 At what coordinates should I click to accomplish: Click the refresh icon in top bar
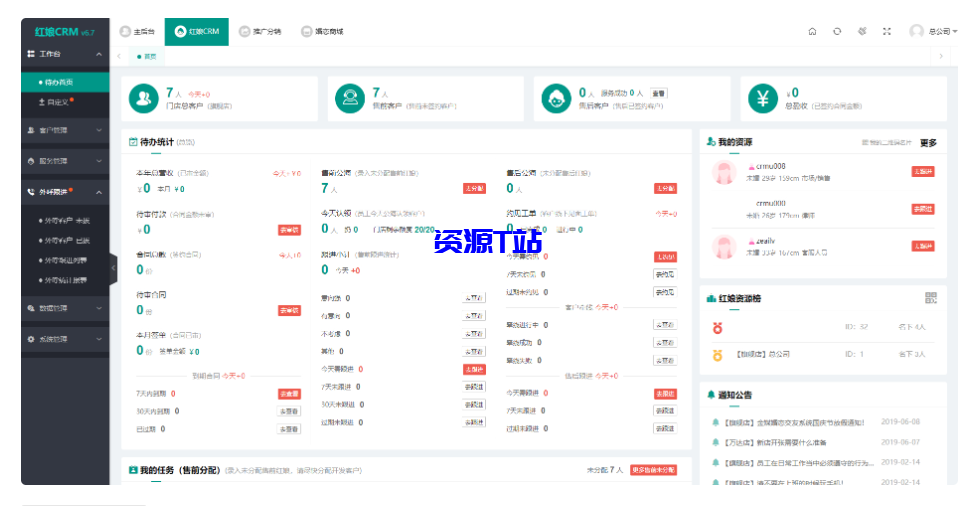pos(837,31)
